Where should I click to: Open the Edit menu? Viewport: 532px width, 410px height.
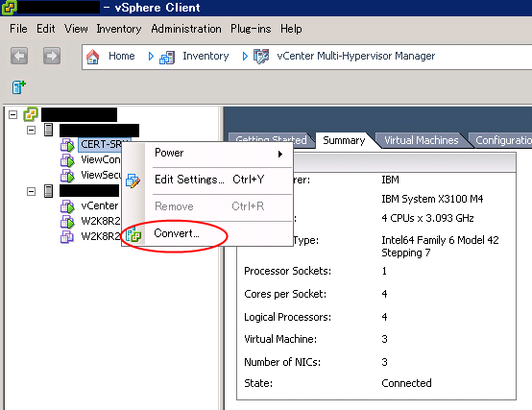[46, 29]
